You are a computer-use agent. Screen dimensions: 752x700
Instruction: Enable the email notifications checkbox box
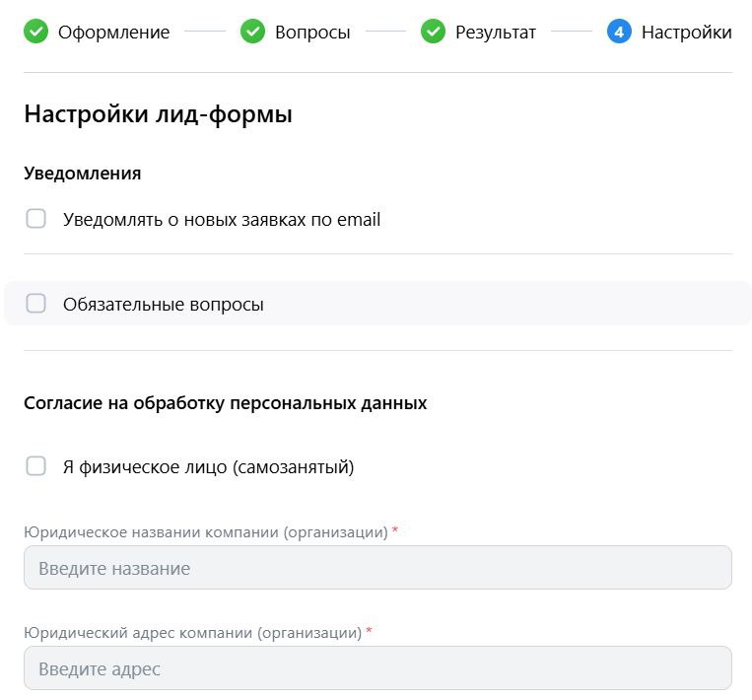pos(36,219)
